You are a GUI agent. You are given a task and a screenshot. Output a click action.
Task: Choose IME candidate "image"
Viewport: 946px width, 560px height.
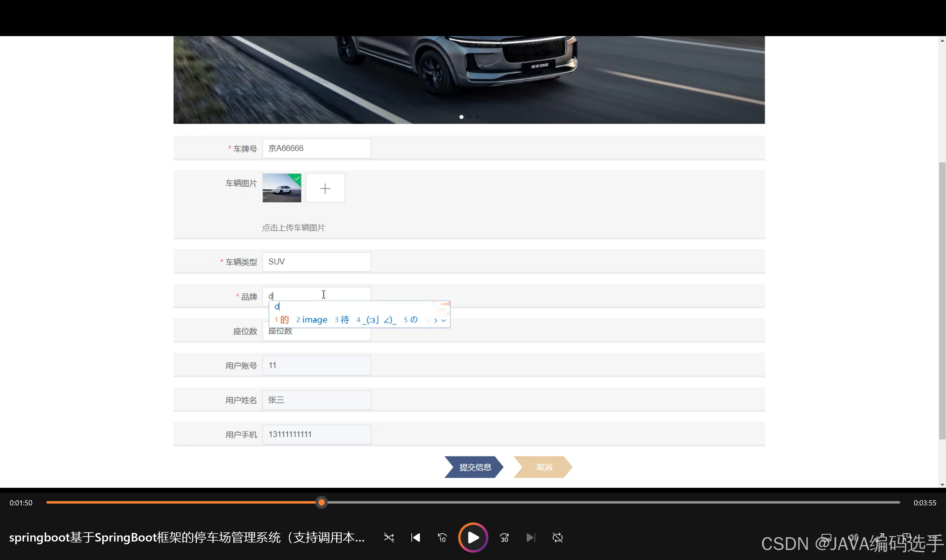click(x=314, y=320)
